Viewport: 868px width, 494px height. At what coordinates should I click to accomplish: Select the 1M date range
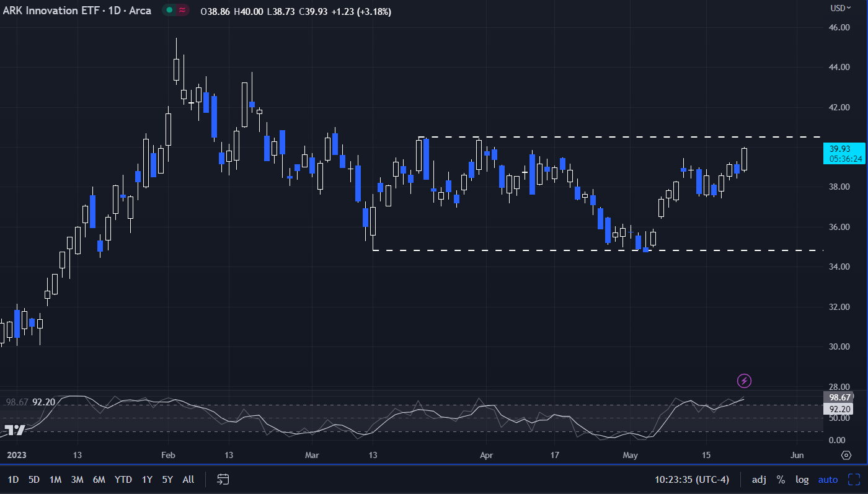[x=55, y=479]
